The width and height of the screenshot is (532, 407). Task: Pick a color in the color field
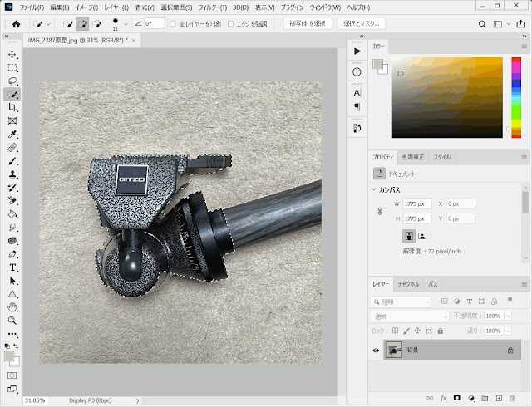447,98
